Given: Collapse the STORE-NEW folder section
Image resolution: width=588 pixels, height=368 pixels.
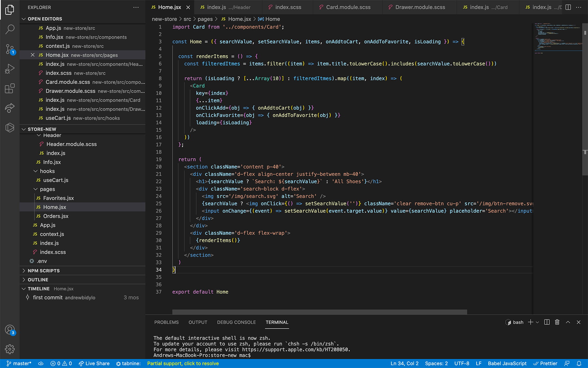Looking at the screenshot, I should click(x=82, y=129).
